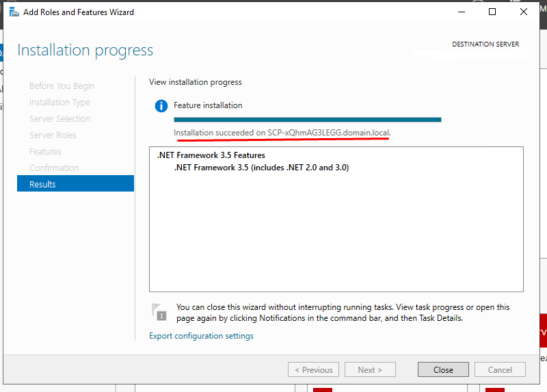Maximize the Add Roles and Features Wizard
Image resolution: width=547 pixels, height=392 pixels.
tap(492, 12)
